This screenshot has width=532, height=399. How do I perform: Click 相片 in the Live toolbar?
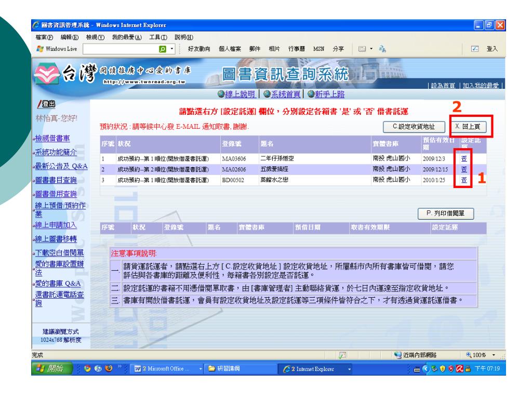(x=274, y=49)
